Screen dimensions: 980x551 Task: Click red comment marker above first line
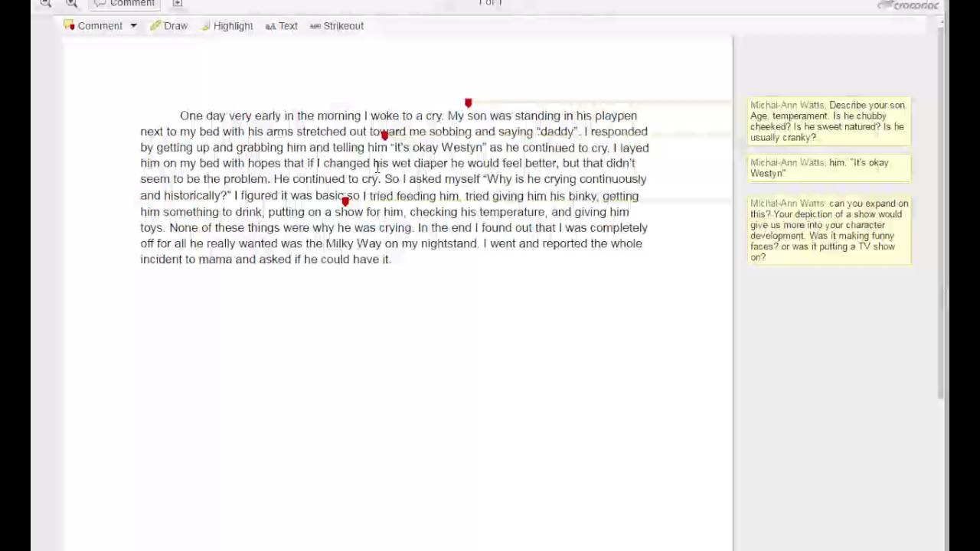click(x=468, y=103)
